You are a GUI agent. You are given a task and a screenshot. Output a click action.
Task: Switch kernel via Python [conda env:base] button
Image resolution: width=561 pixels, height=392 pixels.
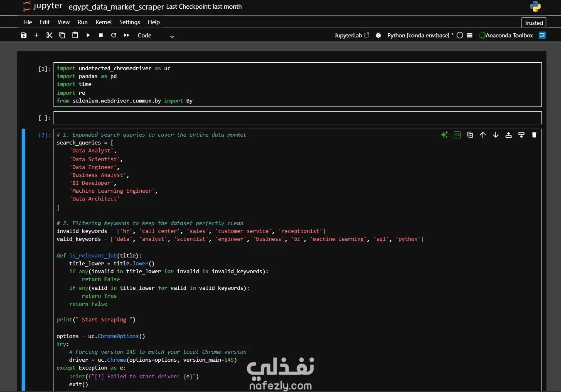[420, 35]
